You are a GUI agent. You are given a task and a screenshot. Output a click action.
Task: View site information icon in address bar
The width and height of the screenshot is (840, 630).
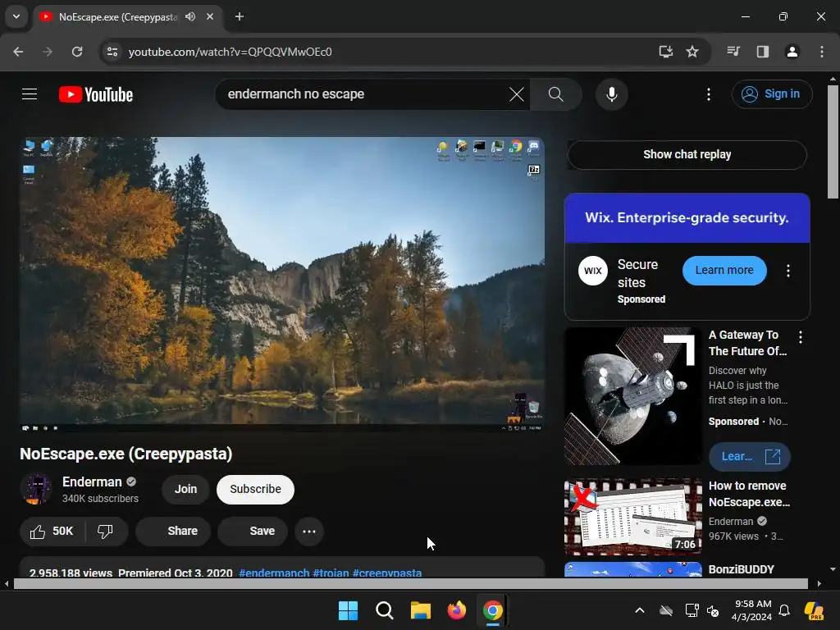point(112,52)
